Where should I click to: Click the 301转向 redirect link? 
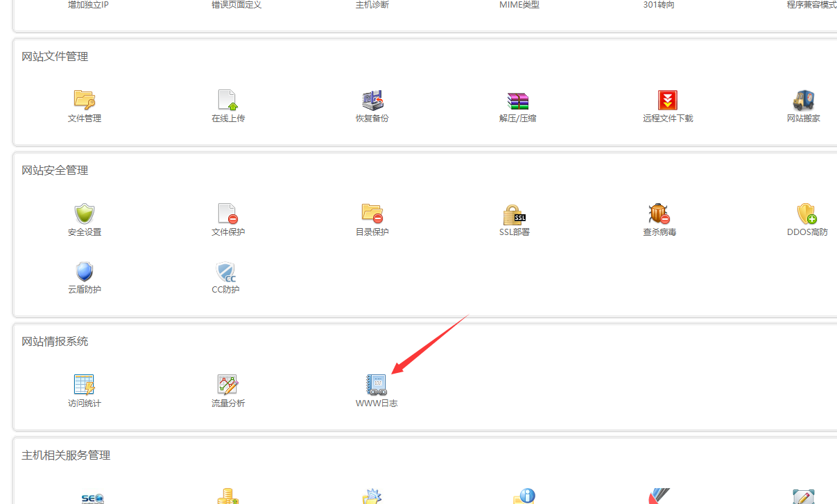(x=658, y=5)
